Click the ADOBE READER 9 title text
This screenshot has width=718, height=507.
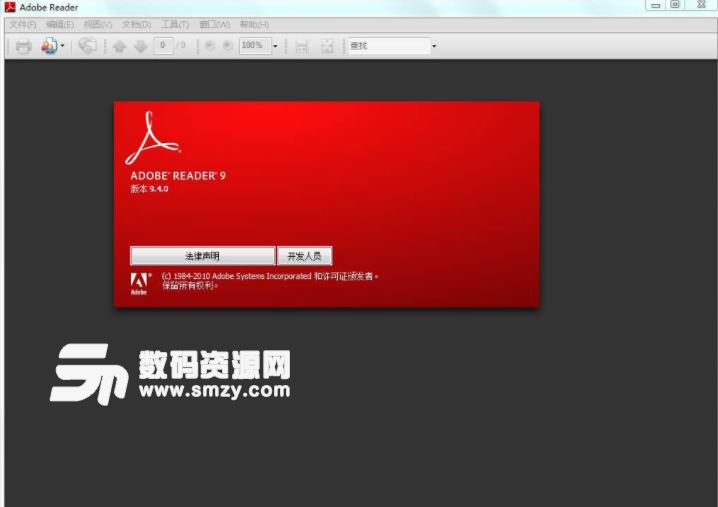(x=178, y=176)
